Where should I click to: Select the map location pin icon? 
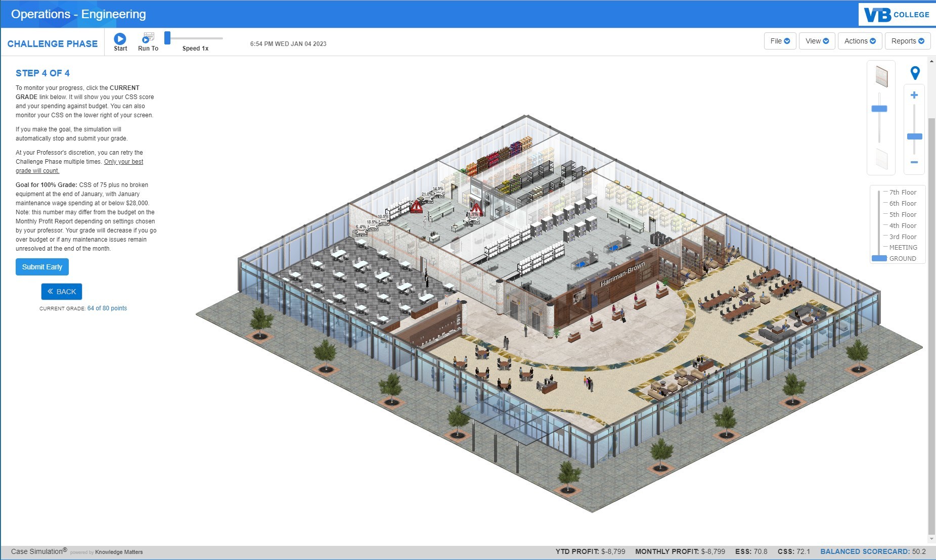coord(914,72)
